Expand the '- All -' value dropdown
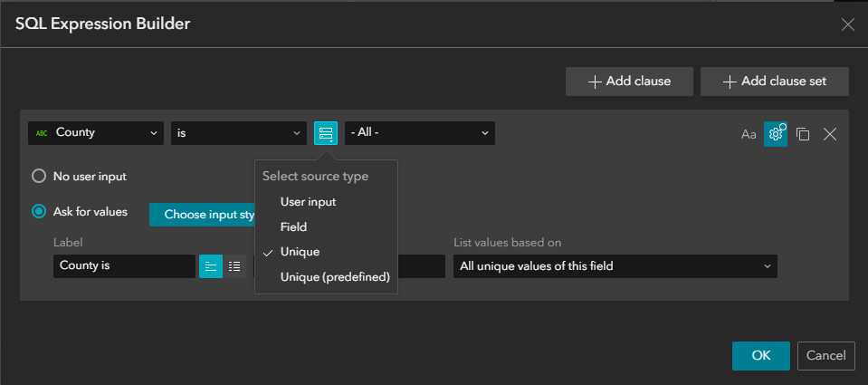This screenshot has height=385, width=868. tap(419, 133)
